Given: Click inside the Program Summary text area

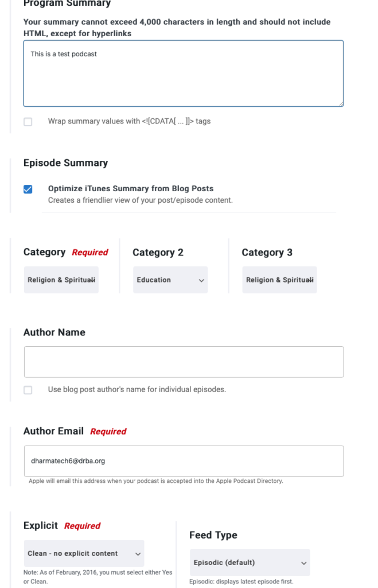Looking at the screenshot, I should coord(183,73).
